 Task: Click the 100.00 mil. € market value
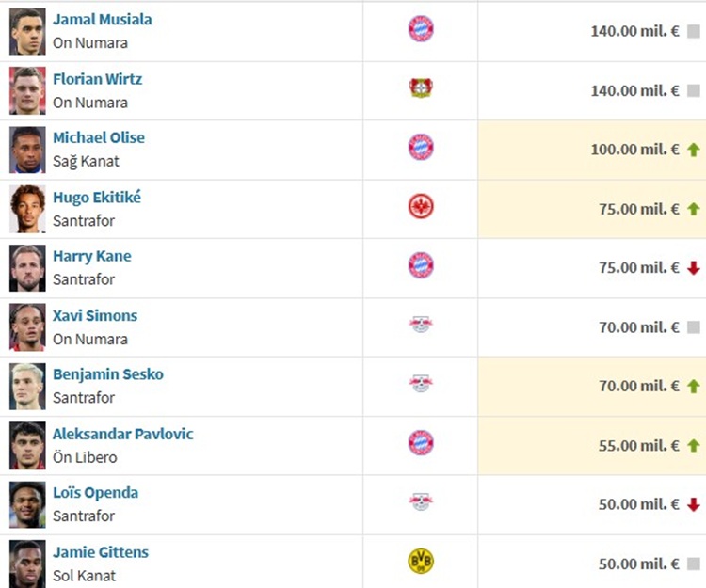point(634,150)
